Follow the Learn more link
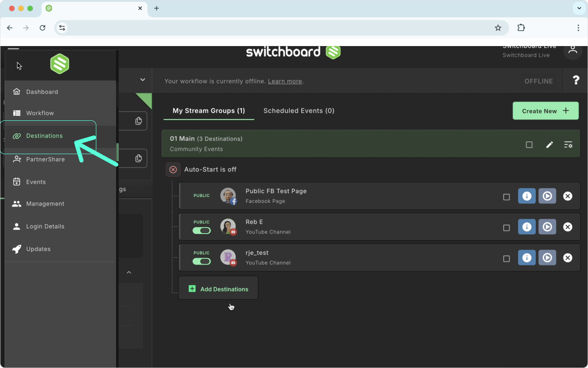Viewport: 588px width, 368px height. 285,81
